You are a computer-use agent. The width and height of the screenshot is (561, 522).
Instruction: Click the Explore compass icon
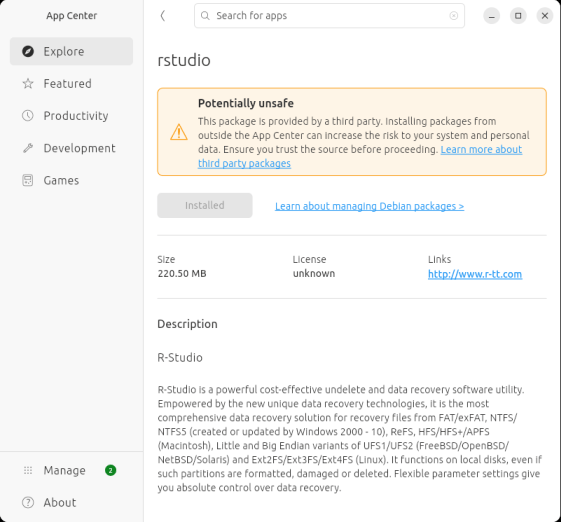tap(28, 52)
